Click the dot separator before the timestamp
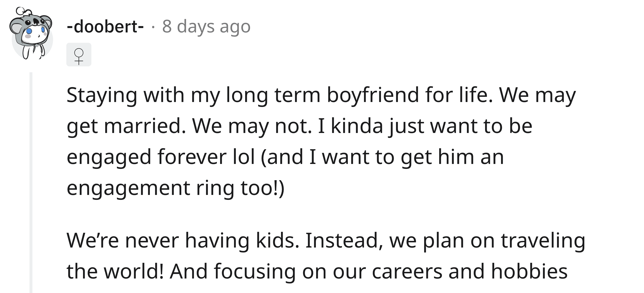 (x=153, y=27)
